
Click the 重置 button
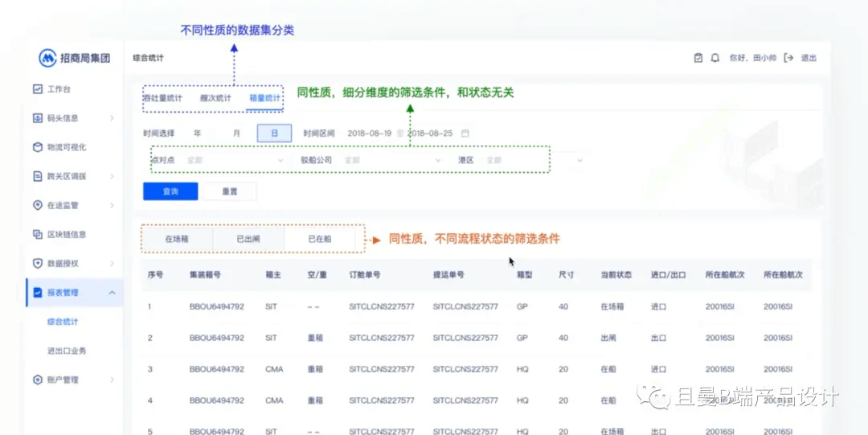[x=230, y=191]
